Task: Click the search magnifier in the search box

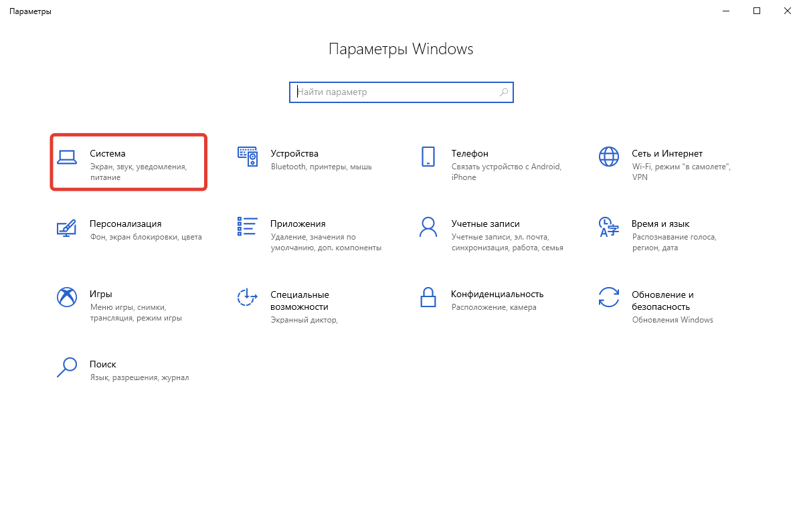Action: (505, 92)
